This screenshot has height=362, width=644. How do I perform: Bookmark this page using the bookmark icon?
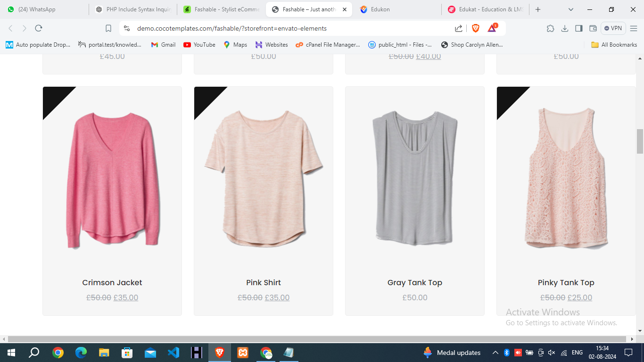[x=108, y=28]
